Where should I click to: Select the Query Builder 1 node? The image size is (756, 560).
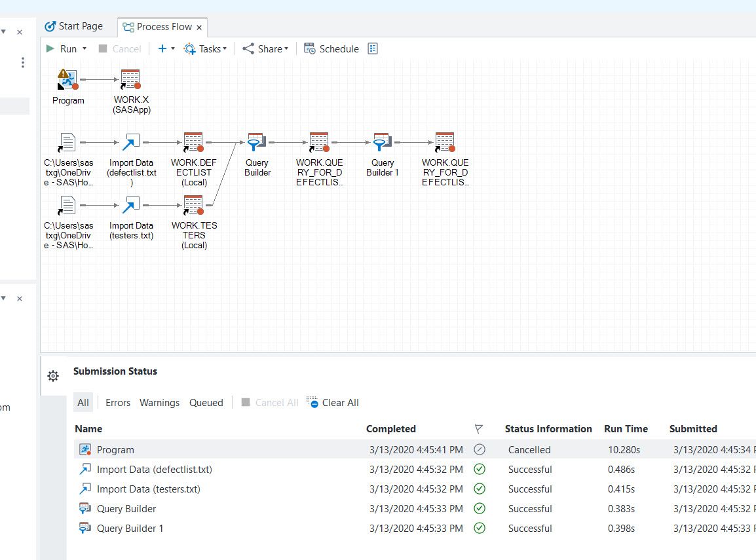click(381, 143)
